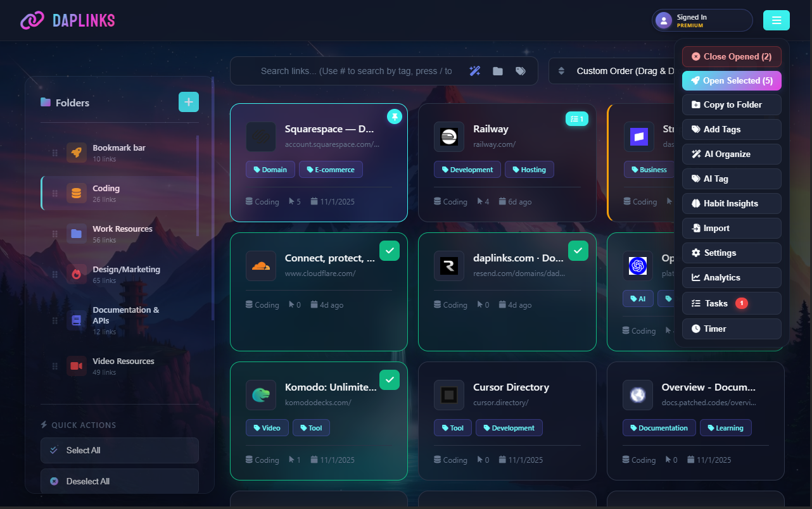Viewport: 812px width, 509px height.
Task: Choose Add Tags in menu
Action: point(732,129)
